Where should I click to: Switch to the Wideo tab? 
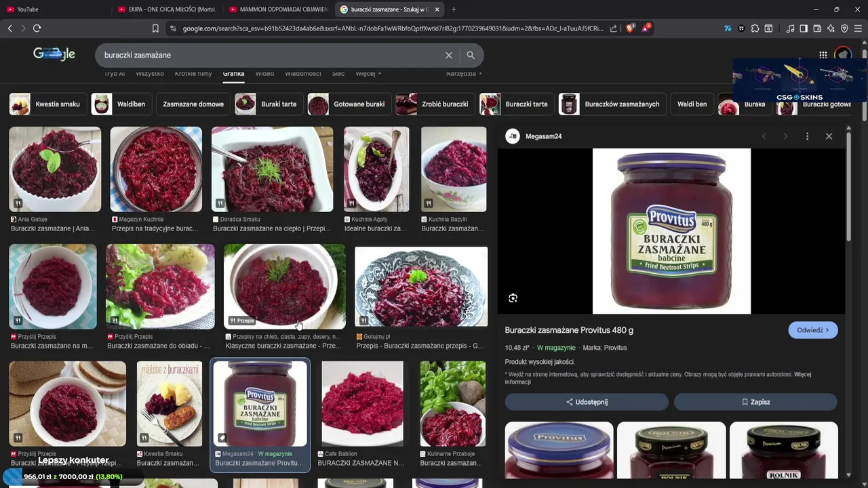[264, 73]
